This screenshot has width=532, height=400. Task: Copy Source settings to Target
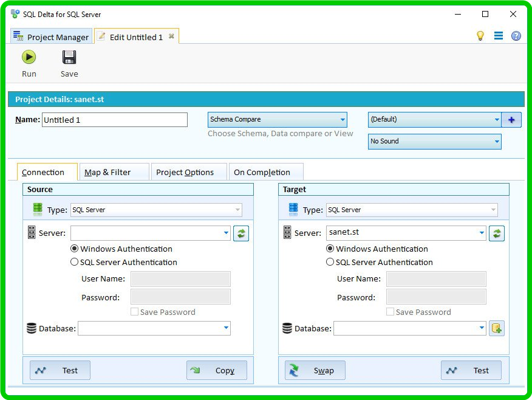pyautogui.click(x=217, y=370)
